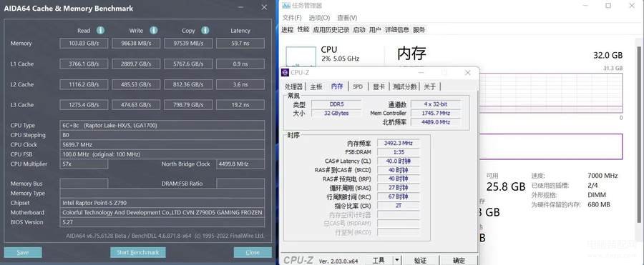Select 測試分數 tab in CPU-Z
644x265 pixels.
404,86
